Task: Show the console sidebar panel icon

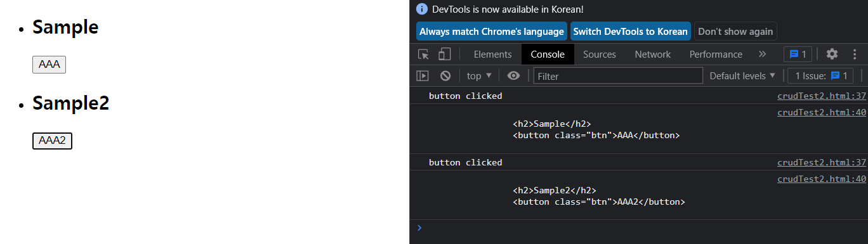Action: [x=423, y=76]
